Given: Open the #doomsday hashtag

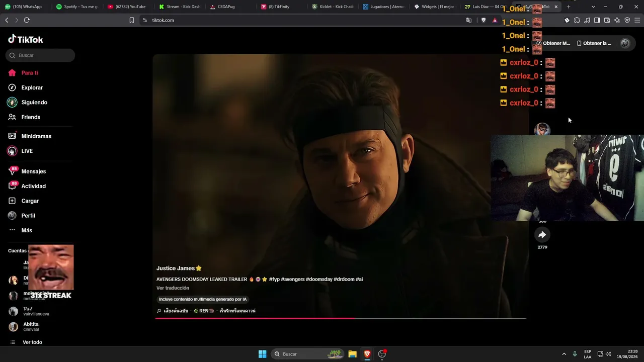Looking at the screenshot, I should click(x=319, y=280).
